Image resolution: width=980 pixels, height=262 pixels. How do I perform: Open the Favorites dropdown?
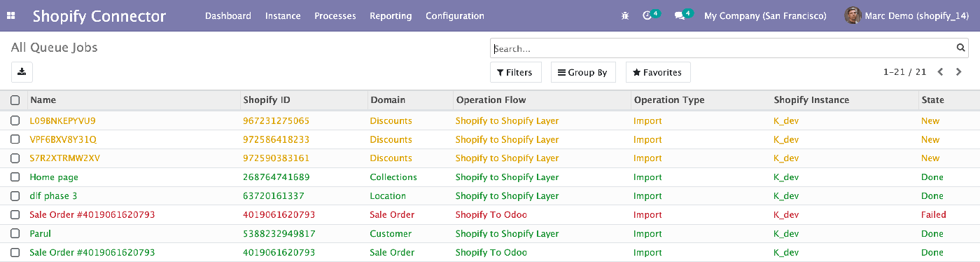[658, 72]
